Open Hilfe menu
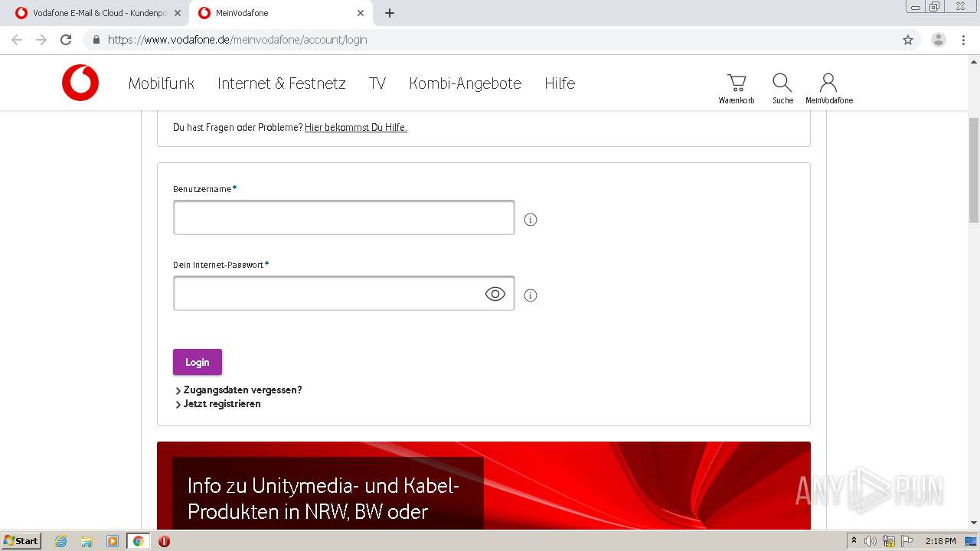 [560, 83]
